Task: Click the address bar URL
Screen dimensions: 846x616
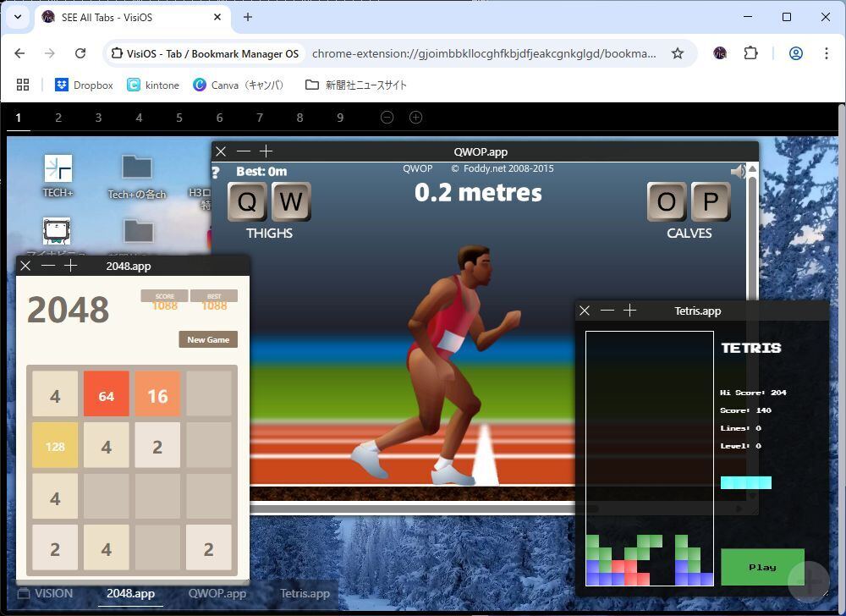Action: [484, 53]
